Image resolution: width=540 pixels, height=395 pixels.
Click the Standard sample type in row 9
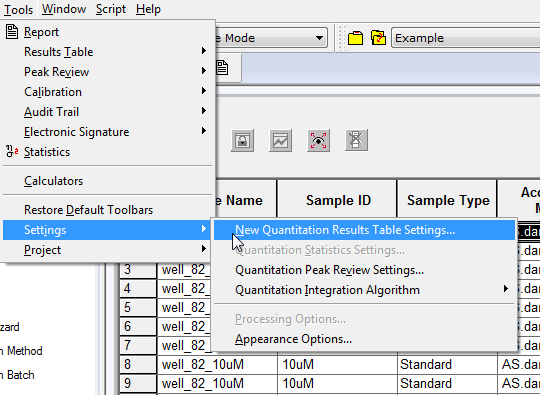[x=447, y=383]
